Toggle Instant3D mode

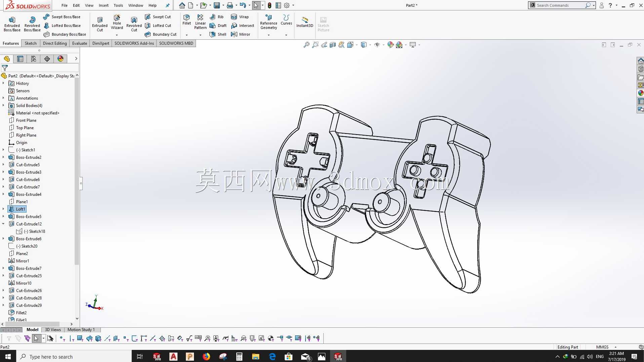coord(305,22)
